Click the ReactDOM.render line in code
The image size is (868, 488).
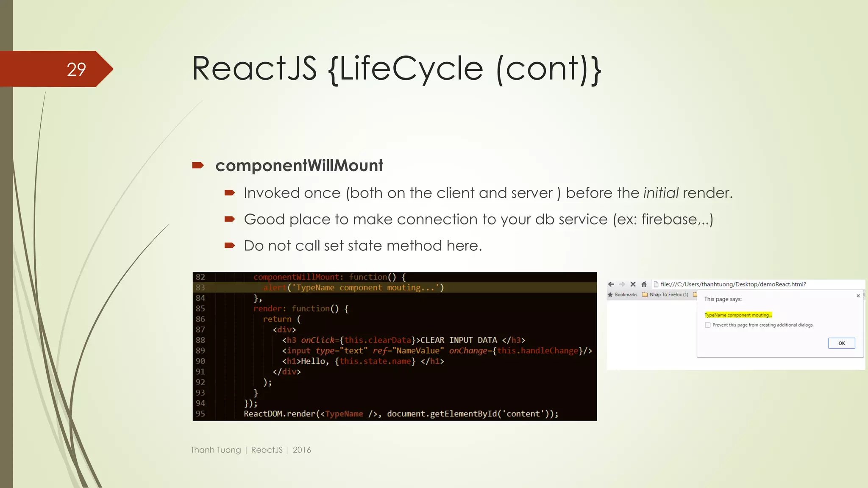click(x=401, y=414)
